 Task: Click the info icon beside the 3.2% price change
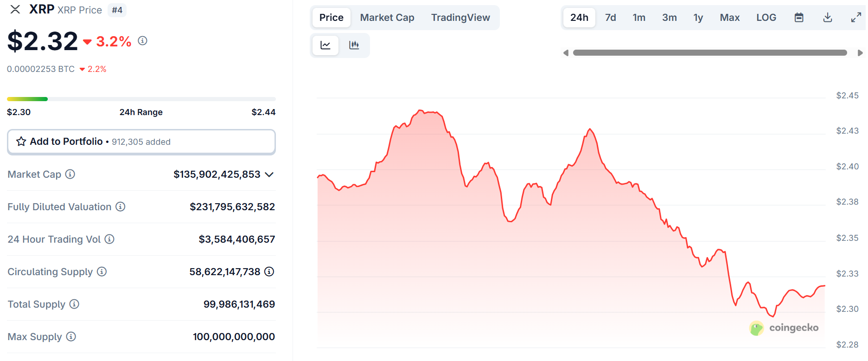143,41
